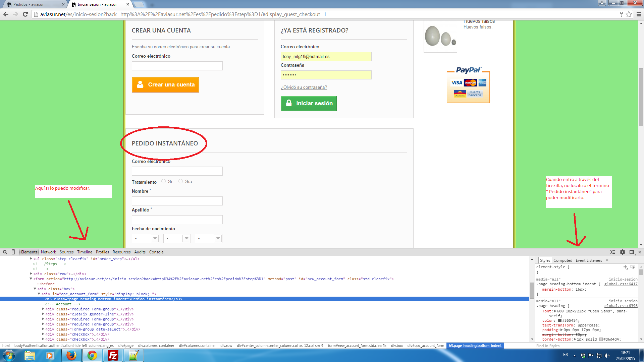Select the Sra. radio button
Viewport: 644px width, 362px height.
pyautogui.click(x=180, y=181)
